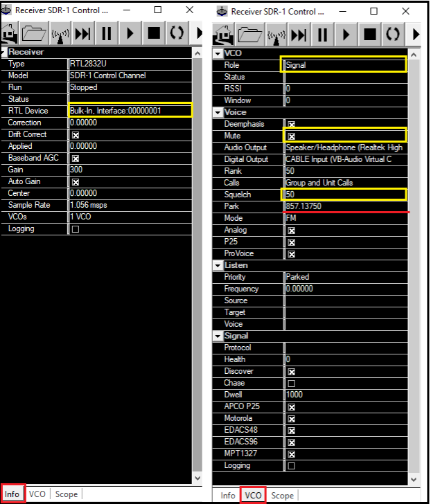
Task: Click the refresh icon in right window toolbar
Action: (x=392, y=34)
